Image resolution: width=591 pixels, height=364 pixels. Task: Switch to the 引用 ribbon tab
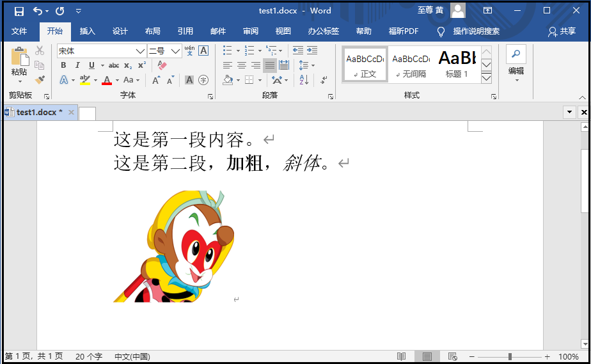point(185,31)
